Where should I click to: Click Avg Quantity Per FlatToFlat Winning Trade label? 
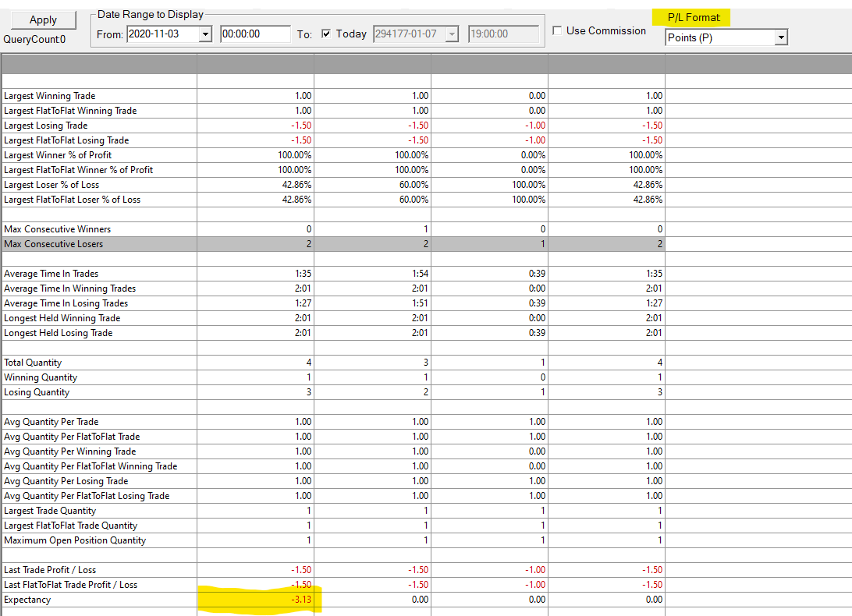tap(91, 466)
